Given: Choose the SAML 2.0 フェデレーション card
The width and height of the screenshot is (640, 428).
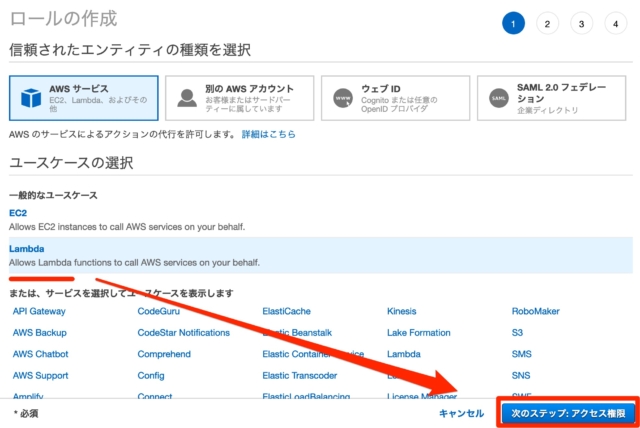Looking at the screenshot, I should point(551,98).
